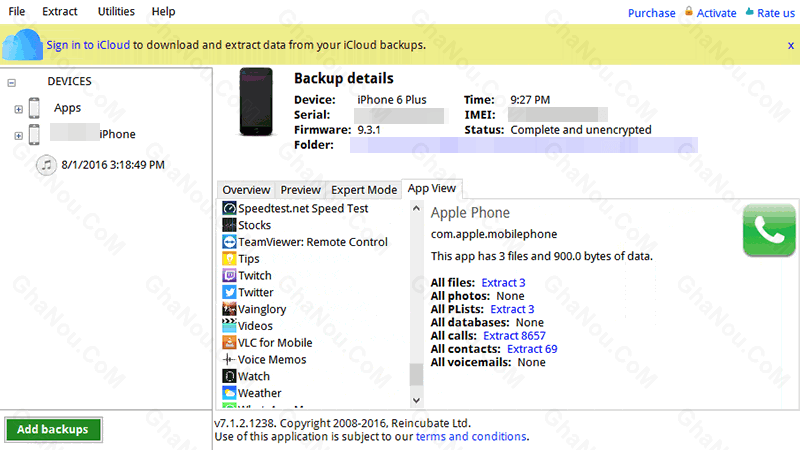The image size is (800, 450).
Task: Click the green Apple Phone app icon
Action: [769, 230]
